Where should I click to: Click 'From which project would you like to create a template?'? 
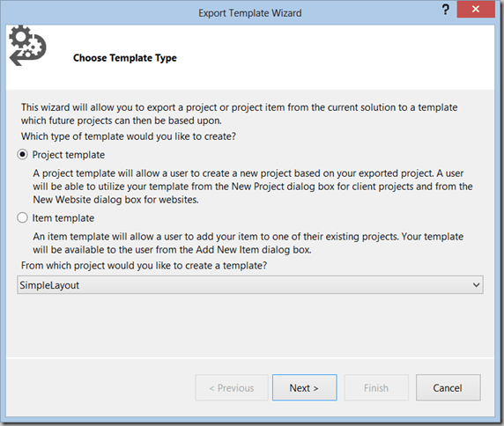144,266
